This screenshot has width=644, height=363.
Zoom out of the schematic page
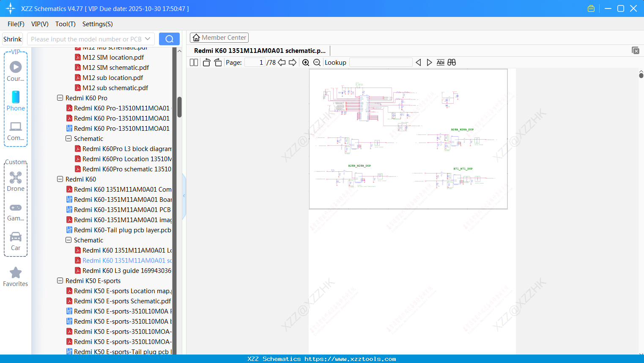[316, 62]
